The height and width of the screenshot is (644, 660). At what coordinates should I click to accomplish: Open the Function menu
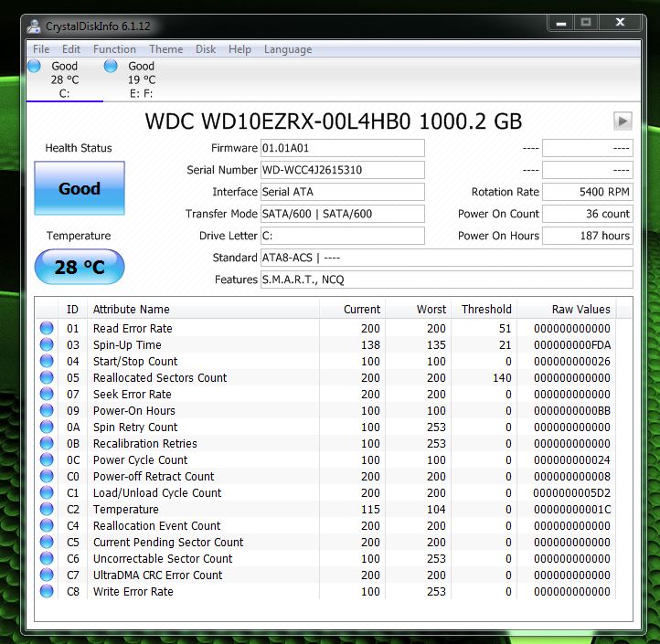tap(114, 49)
